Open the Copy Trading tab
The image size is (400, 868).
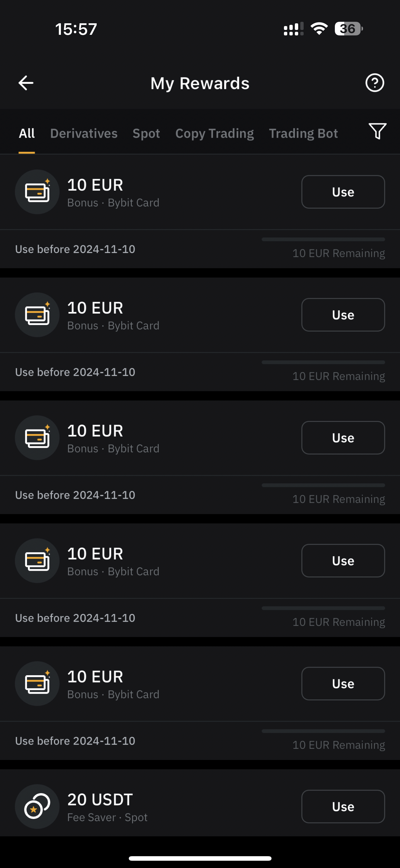pos(215,133)
